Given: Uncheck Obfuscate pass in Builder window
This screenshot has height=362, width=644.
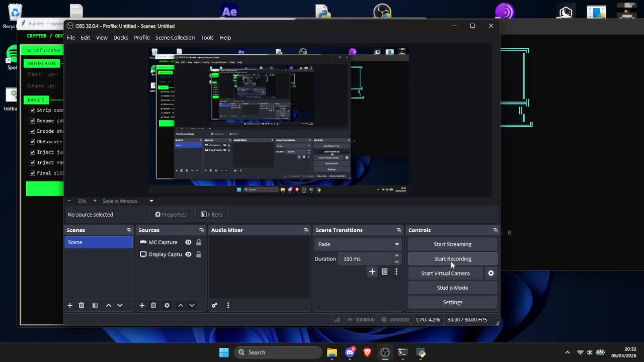Looking at the screenshot, I should click(x=33, y=142).
